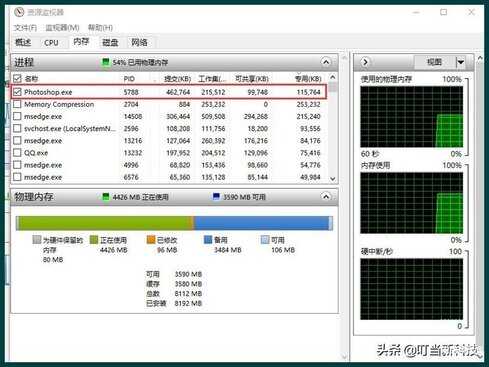Check the msedge.exe PID 13216 checkbox

point(17,141)
